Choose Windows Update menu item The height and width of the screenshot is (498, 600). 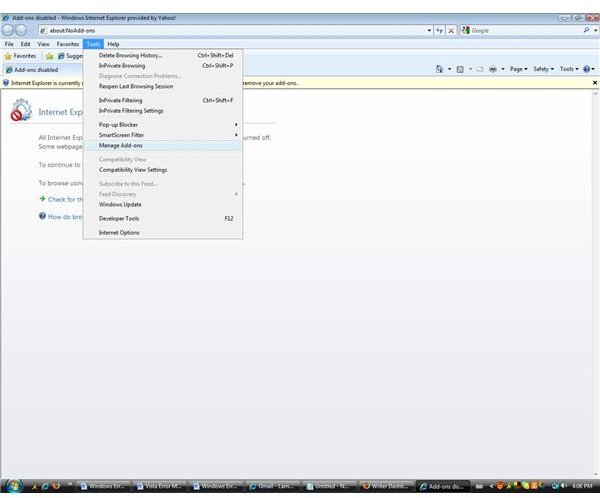(163, 204)
